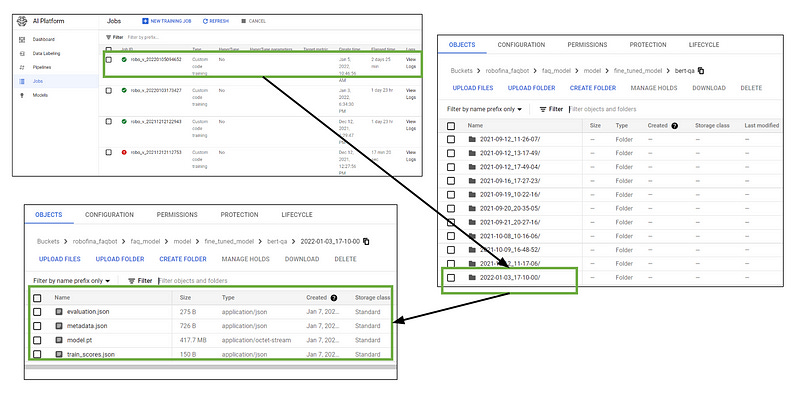This screenshot has width=800, height=393.
Task: Click the Data Labeling sidebar icon
Action: 21,53
